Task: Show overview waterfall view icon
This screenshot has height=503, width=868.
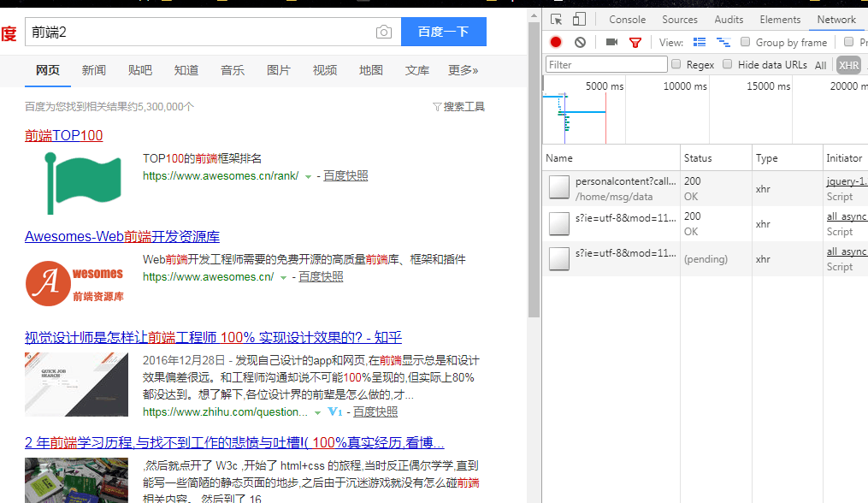Action: (x=723, y=42)
